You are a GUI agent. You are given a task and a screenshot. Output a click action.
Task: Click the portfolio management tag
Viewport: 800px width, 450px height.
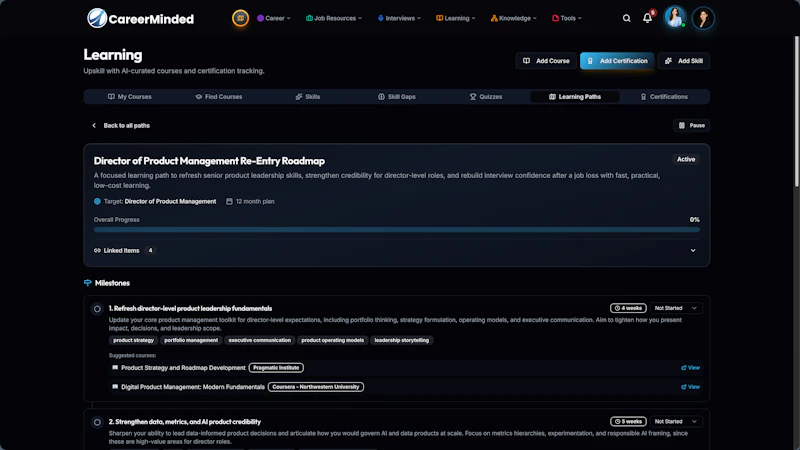click(x=191, y=340)
